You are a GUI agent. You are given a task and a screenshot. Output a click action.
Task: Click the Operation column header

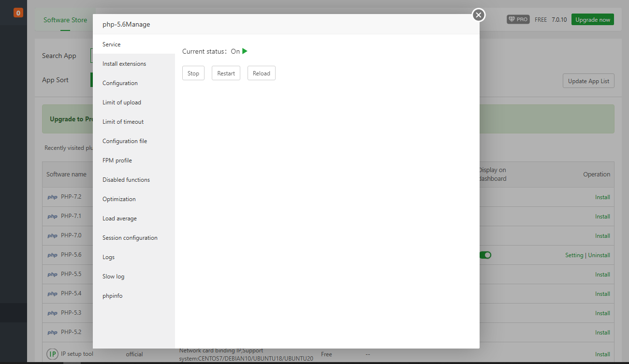(597, 175)
